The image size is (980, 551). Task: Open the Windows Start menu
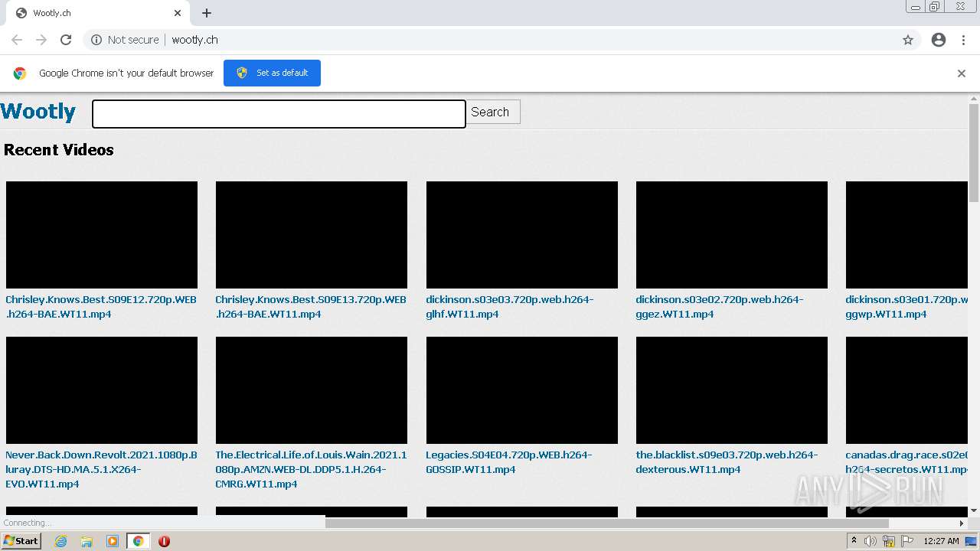pyautogui.click(x=21, y=541)
